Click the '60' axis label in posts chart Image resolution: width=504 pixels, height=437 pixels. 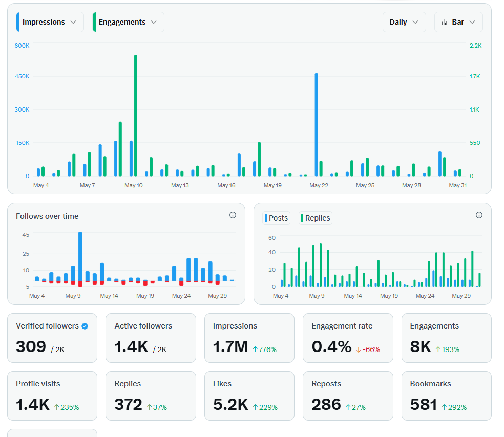(272, 238)
